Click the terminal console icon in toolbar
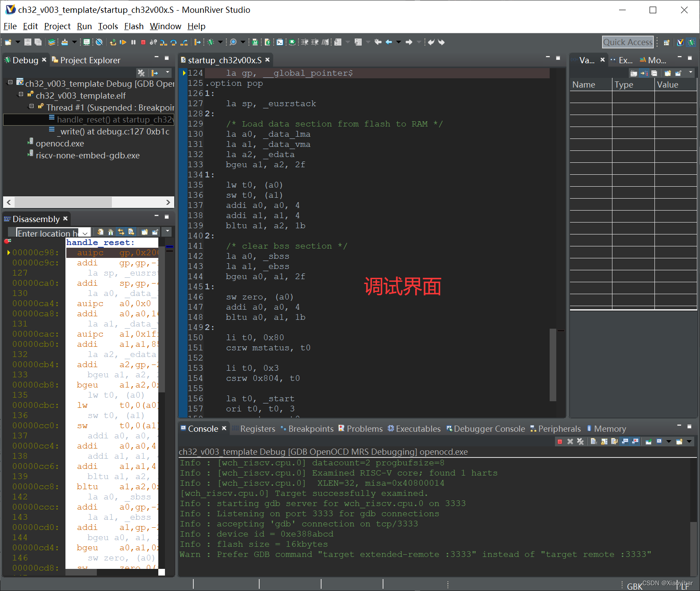 tap(280, 42)
